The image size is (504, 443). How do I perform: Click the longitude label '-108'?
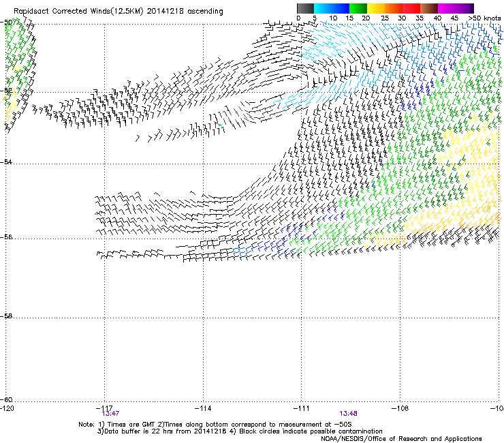coord(400,408)
